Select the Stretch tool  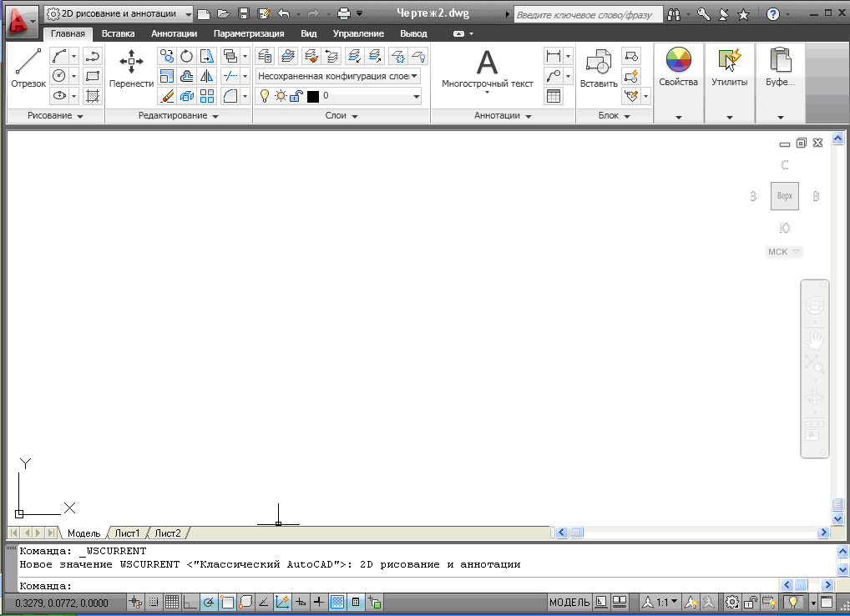(207, 56)
